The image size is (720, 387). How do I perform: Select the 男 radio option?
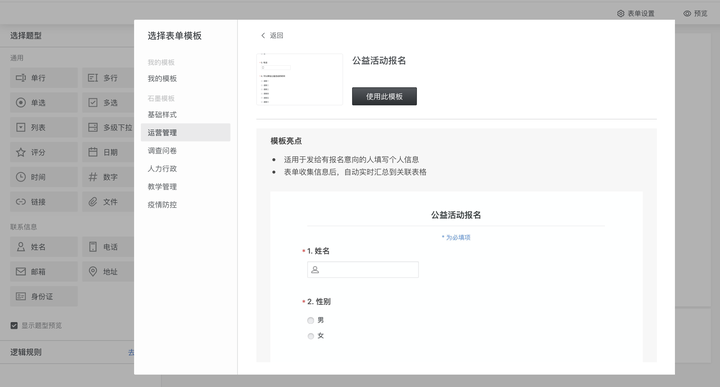coord(310,320)
